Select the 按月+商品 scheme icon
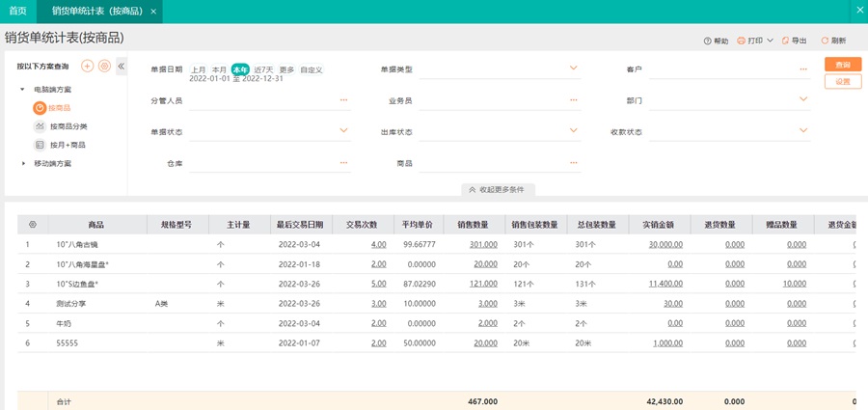 pyautogui.click(x=40, y=145)
